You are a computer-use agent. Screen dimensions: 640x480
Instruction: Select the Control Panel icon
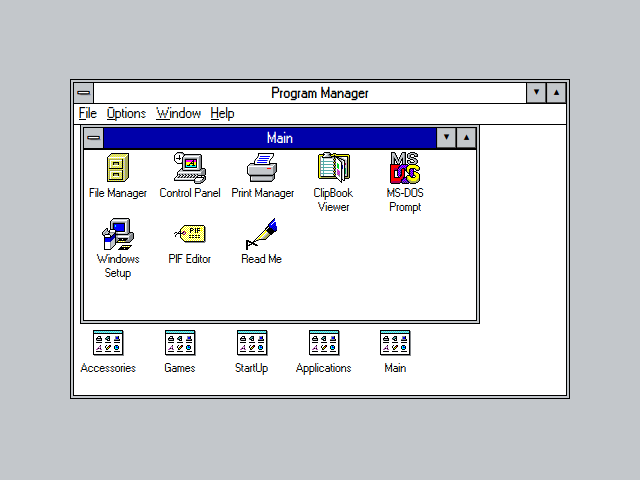190,168
